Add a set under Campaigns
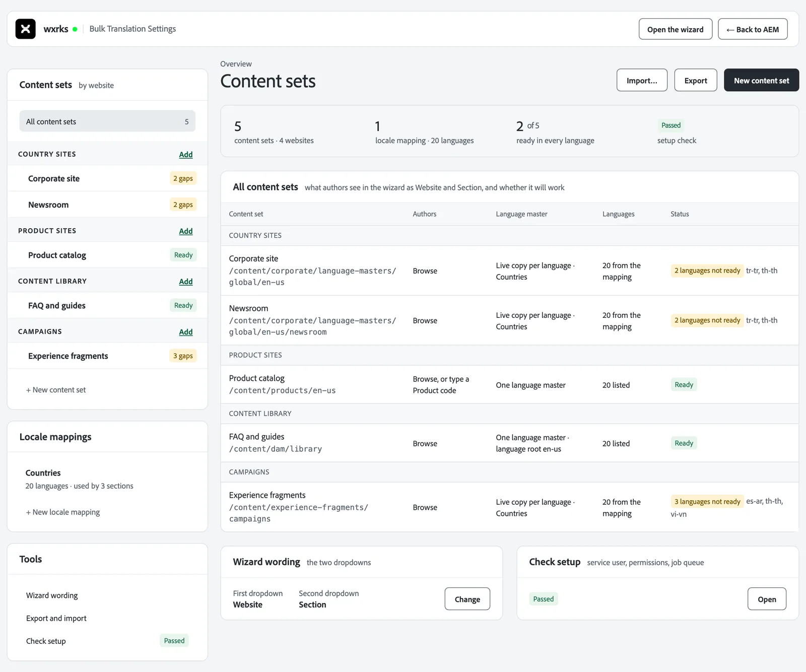806x672 pixels. pos(186,332)
